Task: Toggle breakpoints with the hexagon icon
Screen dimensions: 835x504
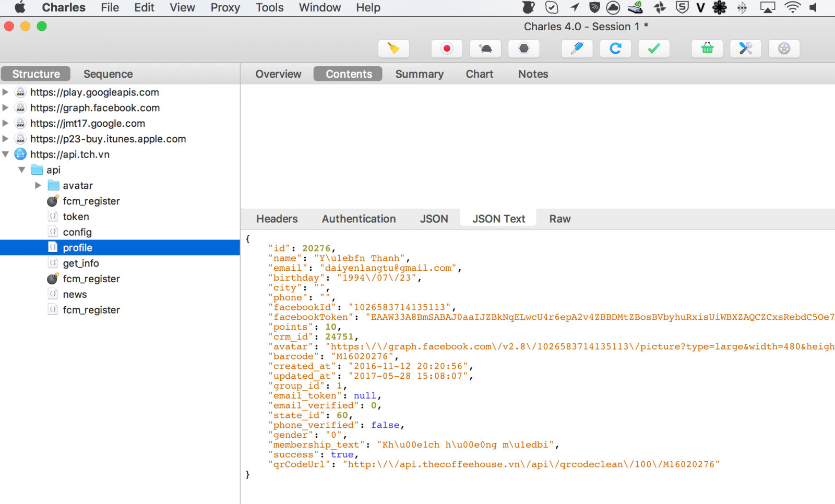Action: click(x=524, y=49)
